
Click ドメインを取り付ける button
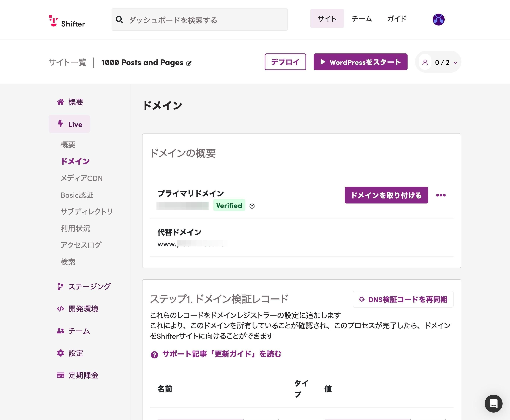(x=386, y=195)
